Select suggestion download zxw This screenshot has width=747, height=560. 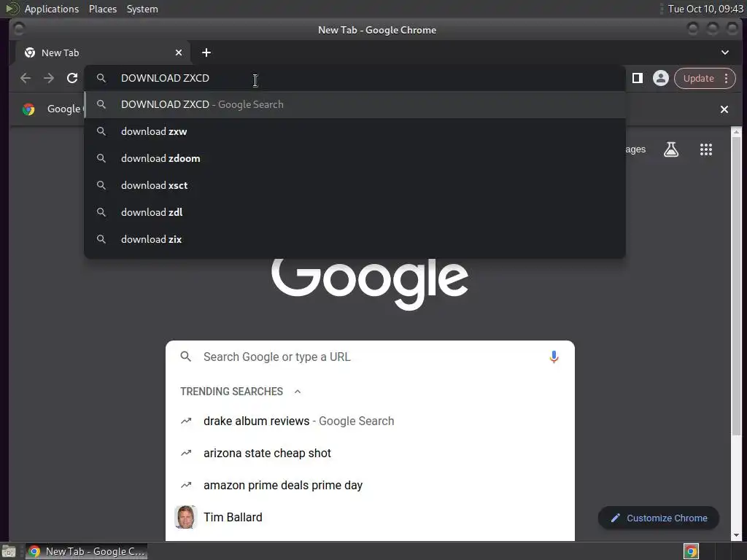[355, 131]
